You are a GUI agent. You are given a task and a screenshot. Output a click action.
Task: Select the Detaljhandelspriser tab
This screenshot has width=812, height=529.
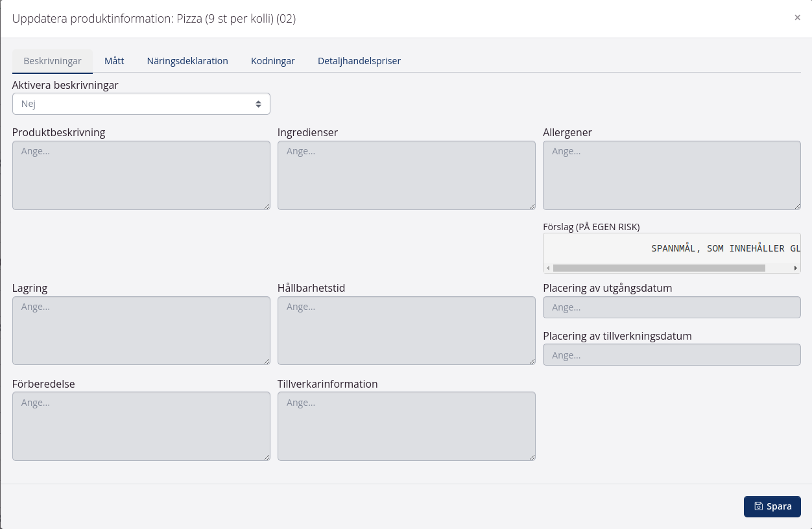pyautogui.click(x=359, y=61)
